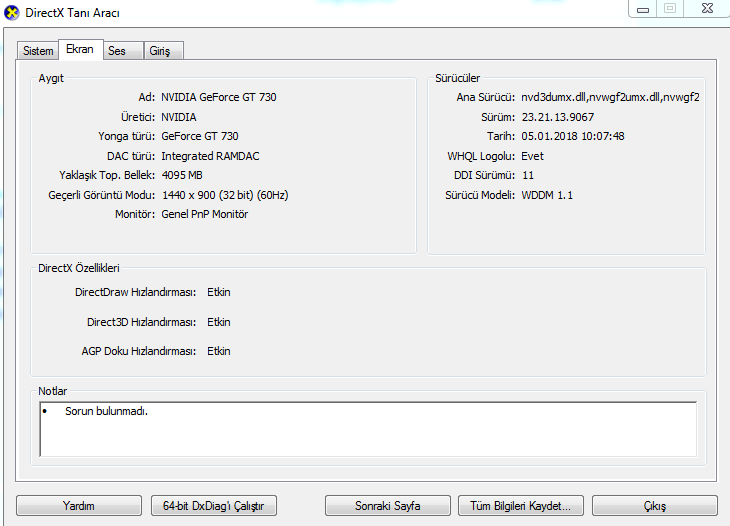Click the Üretici value NVIDIA

pos(179,117)
